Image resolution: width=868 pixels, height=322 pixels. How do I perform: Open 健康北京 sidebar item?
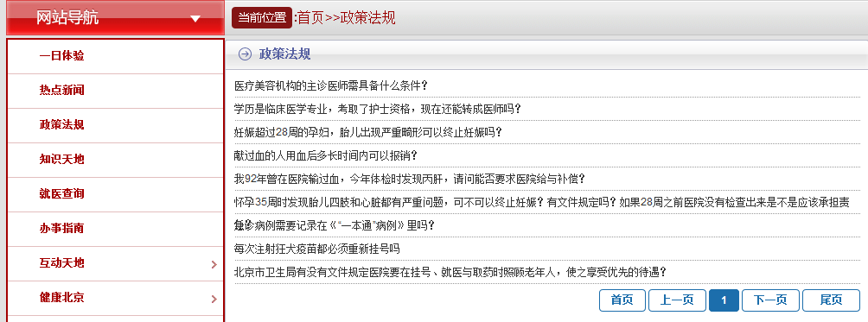point(62,298)
